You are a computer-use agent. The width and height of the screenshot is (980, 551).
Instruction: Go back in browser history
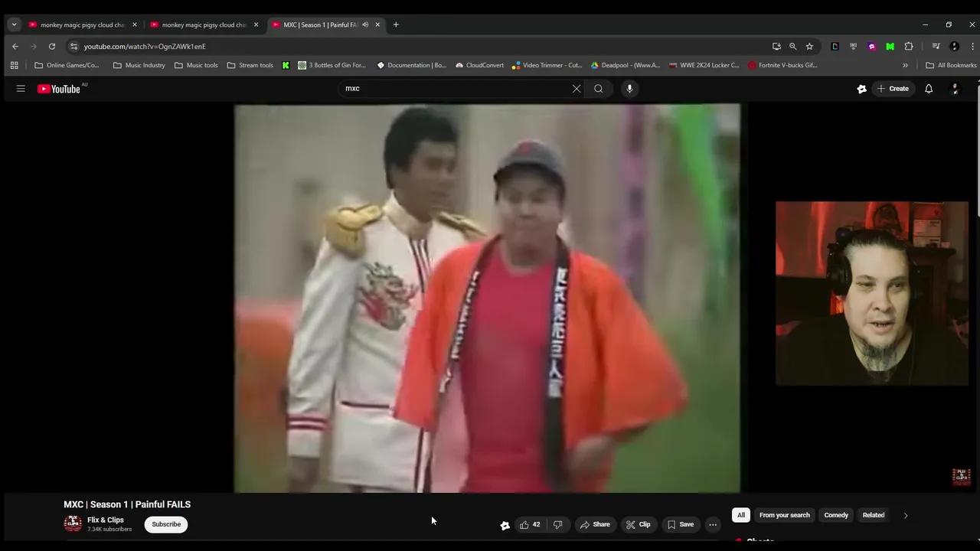15,46
